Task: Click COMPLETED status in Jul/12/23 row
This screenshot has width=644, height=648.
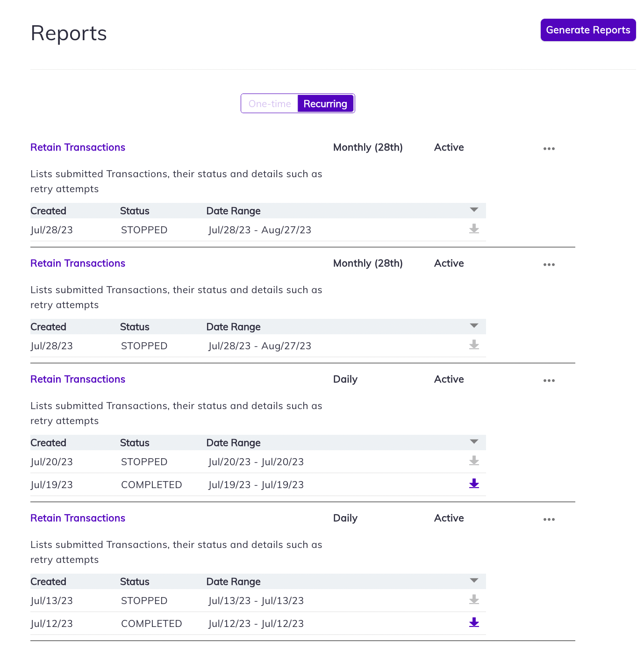Action: point(151,624)
